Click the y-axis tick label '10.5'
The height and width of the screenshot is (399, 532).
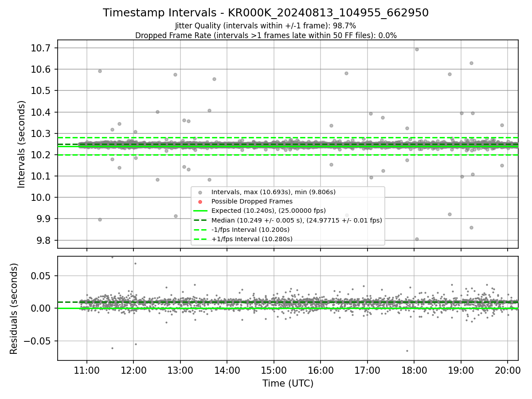41,90
